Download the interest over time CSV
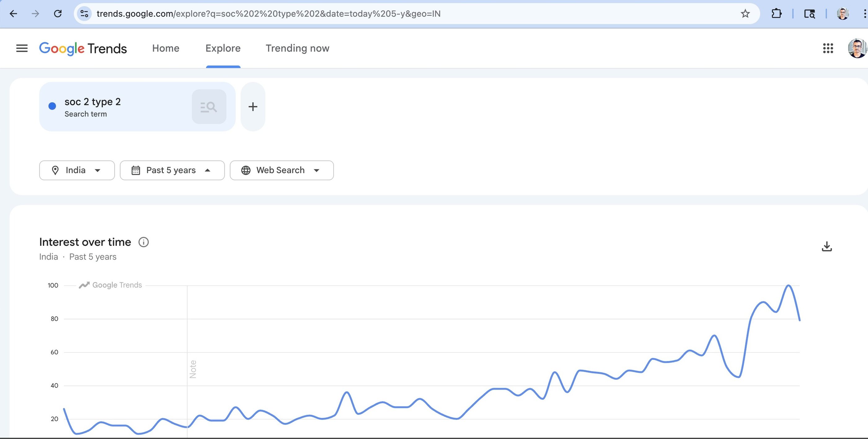Viewport: 868px width, 439px height. [826, 246]
